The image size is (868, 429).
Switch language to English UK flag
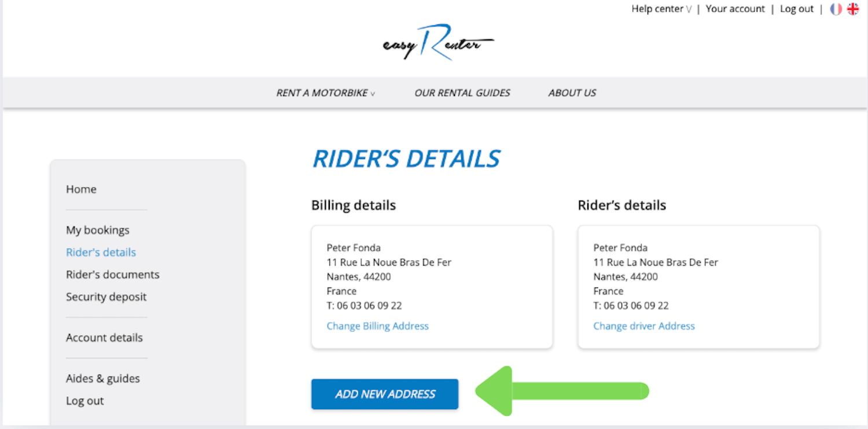coord(853,9)
